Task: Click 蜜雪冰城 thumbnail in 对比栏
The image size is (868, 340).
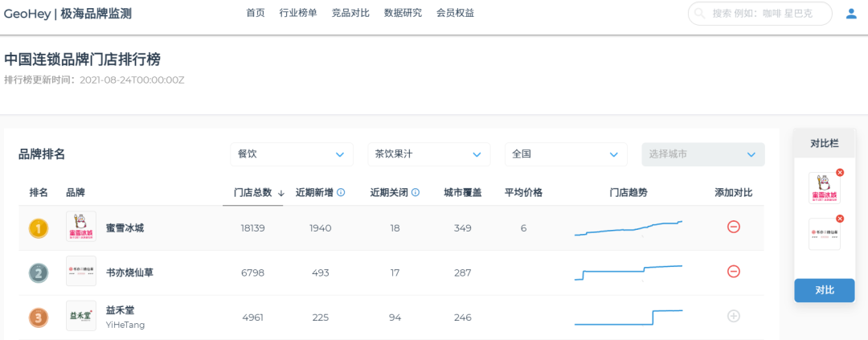Action: click(825, 188)
